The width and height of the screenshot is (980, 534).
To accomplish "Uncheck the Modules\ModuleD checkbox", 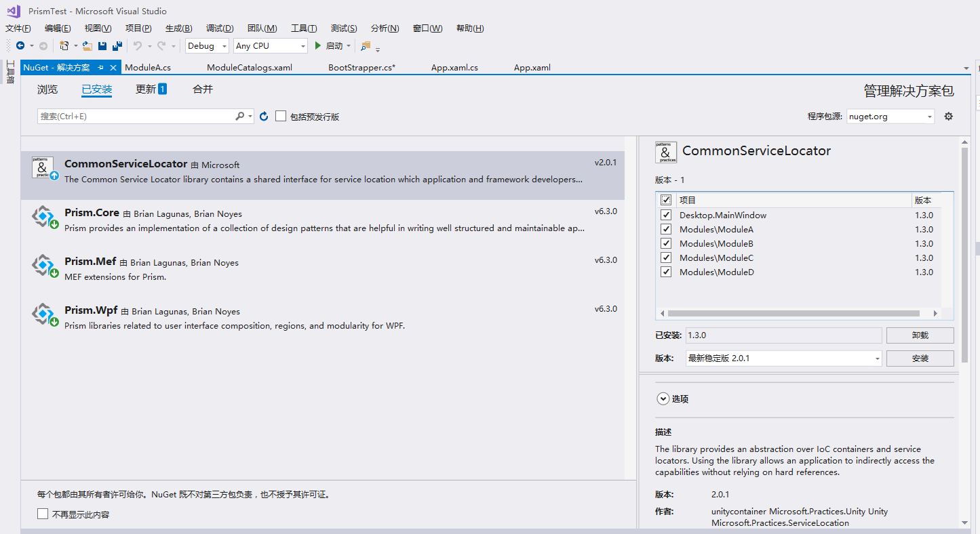I will click(666, 272).
